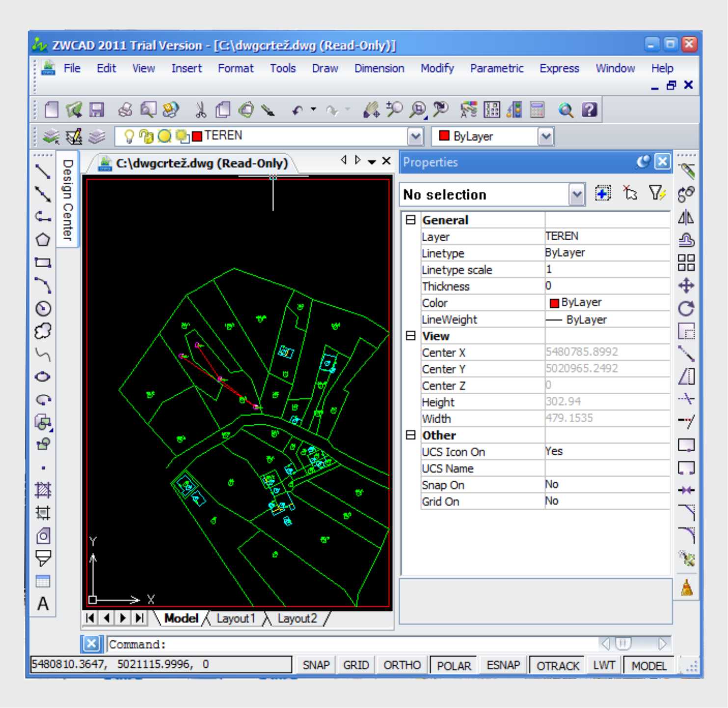Viewport: 728px width, 708px height.
Task: Select the Line tool in the Draw toolbar
Action: pos(43,171)
